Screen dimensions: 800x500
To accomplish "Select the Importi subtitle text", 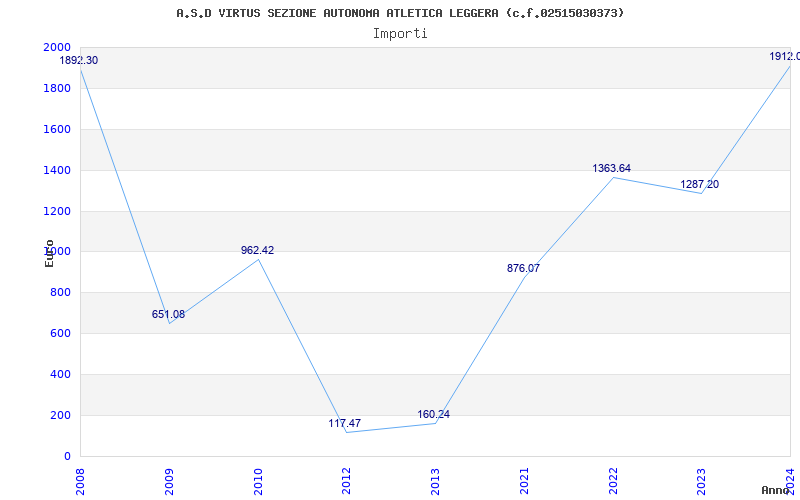I will (400, 34).
